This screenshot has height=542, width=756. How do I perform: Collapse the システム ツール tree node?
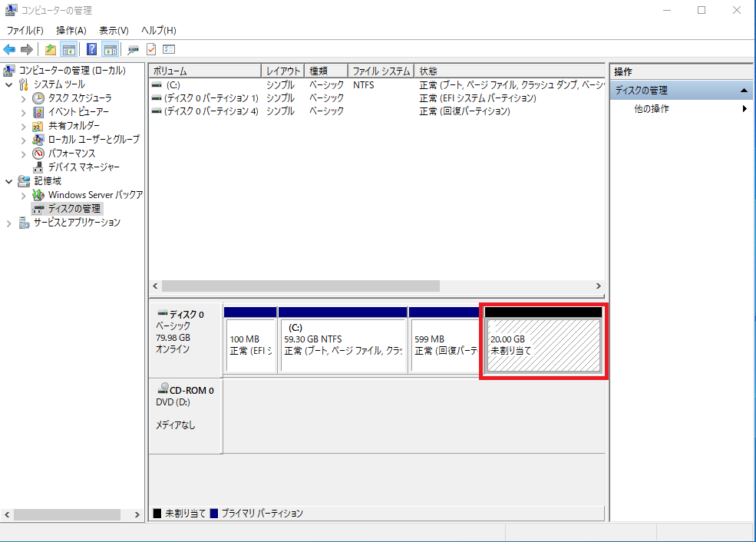[9, 84]
